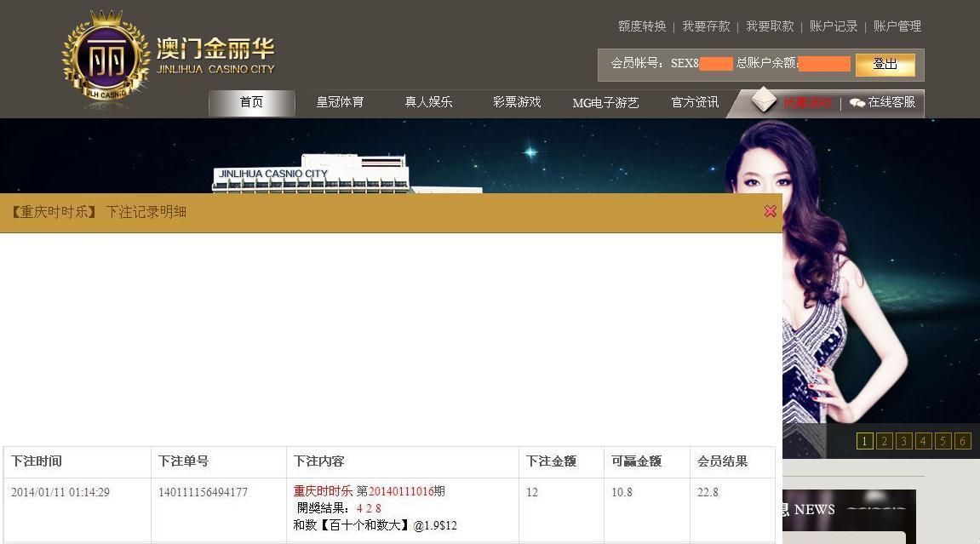This screenshot has width=980, height=544.
Task: Go to banner slide 6
Action: [x=962, y=441]
